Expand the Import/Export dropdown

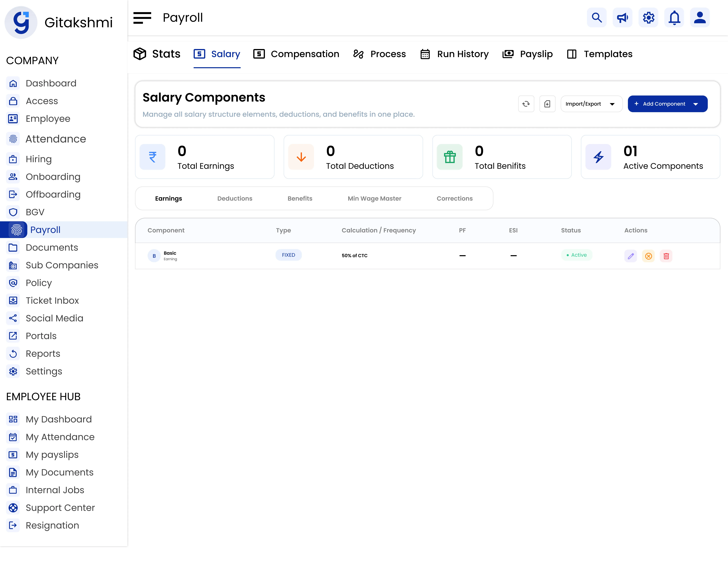[x=591, y=104]
